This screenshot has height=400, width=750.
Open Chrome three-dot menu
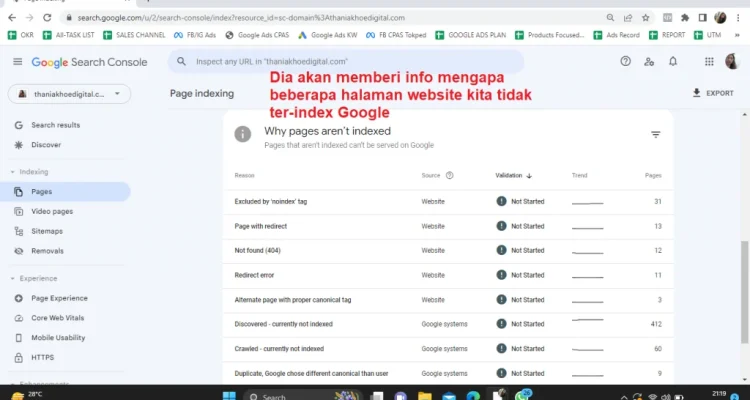[738, 18]
